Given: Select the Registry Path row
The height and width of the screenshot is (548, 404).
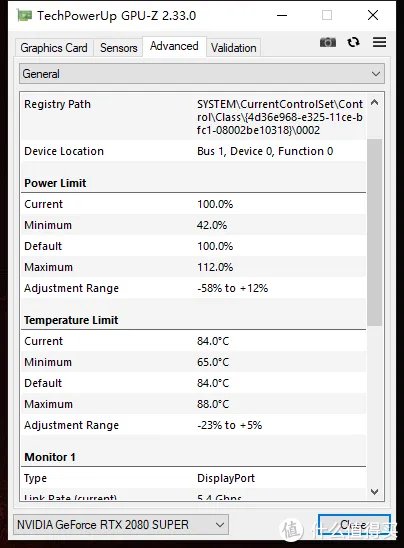Looking at the screenshot, I should [194, 117].
